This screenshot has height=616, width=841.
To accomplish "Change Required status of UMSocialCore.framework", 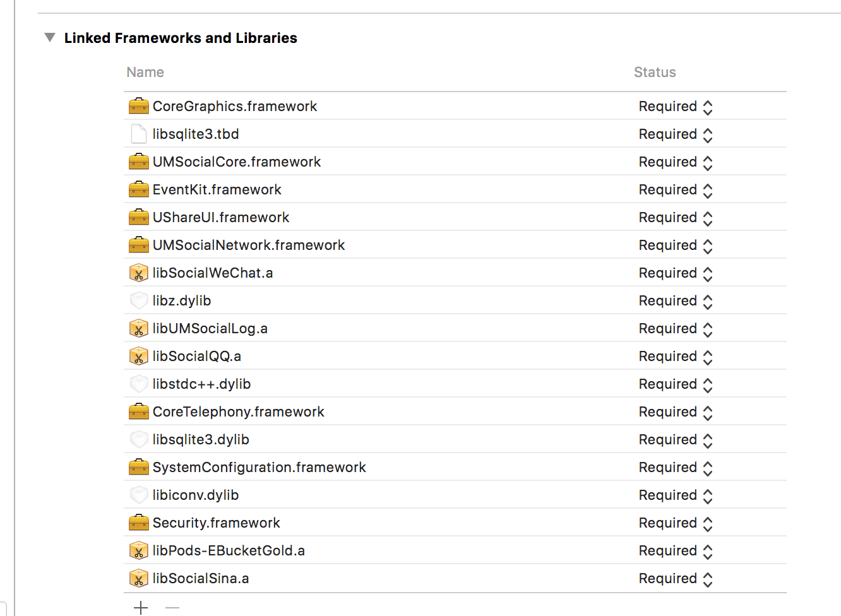I will pyautogui.click(x=676, y=162).
